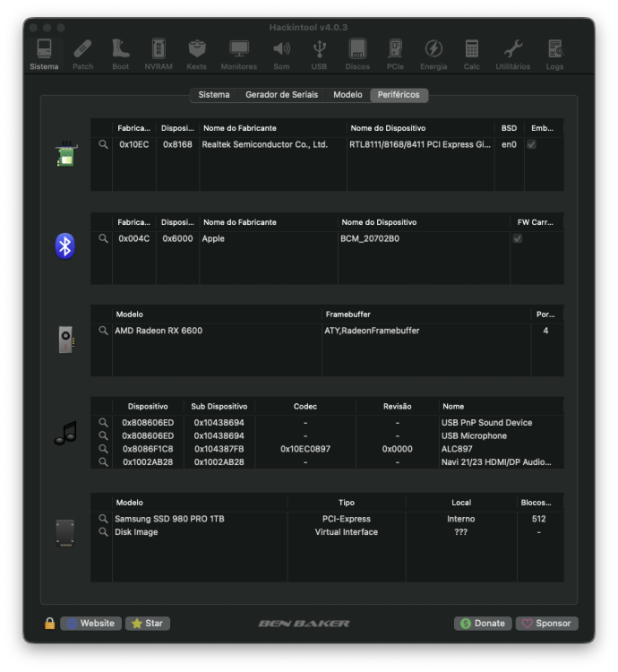Click the Star button
This screenshot has height=672, width=618.
click(148, 623)
